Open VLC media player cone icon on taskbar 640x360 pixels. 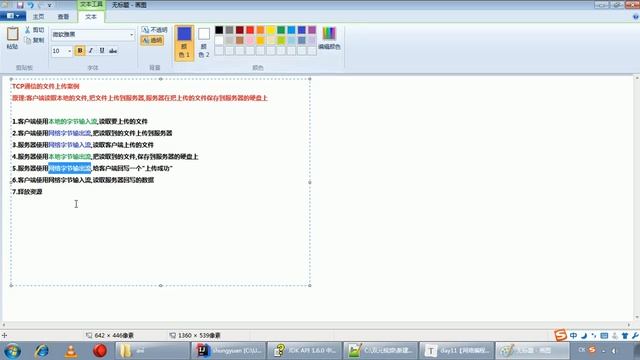coord(71,351)
